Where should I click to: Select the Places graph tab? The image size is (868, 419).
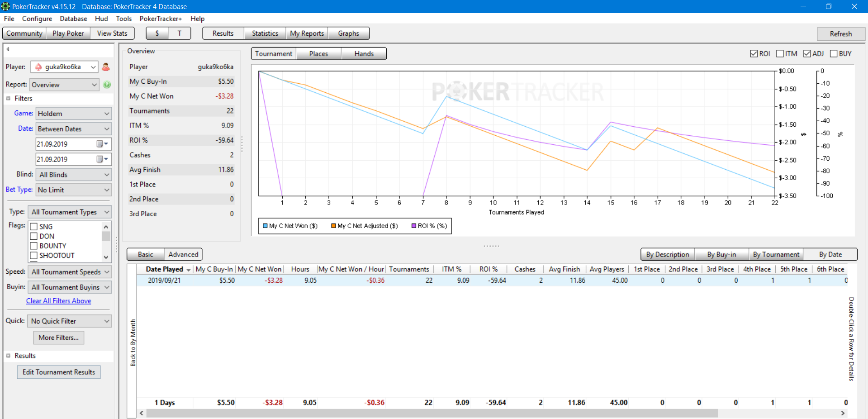tap(318, 54)
